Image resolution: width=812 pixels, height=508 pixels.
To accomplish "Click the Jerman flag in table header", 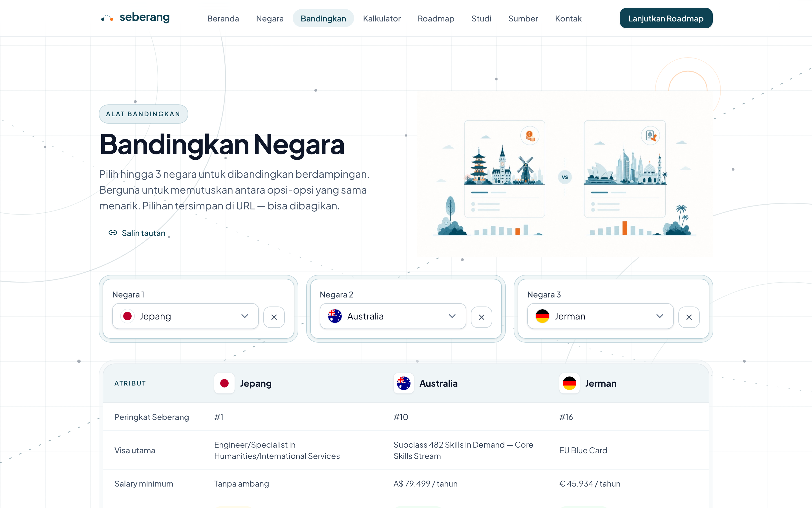I will pyautogui.click(x=569, y=383).
